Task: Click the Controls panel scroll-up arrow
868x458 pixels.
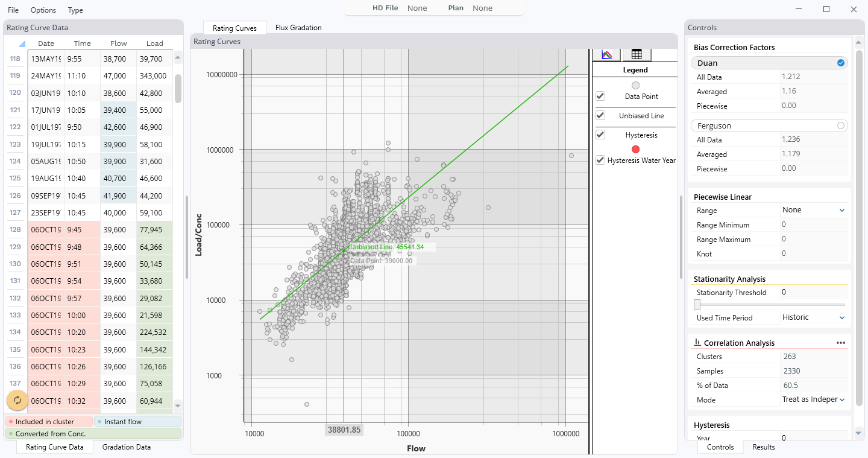Action: pos(858,43)
